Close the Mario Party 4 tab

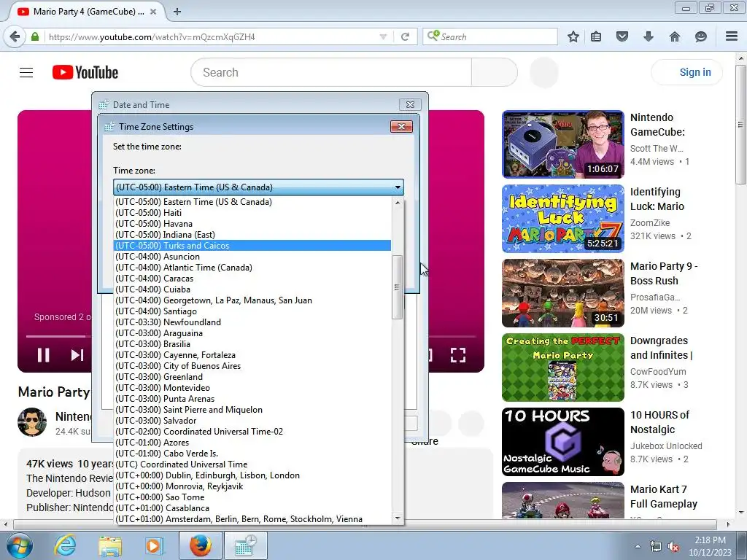(153, 12)
